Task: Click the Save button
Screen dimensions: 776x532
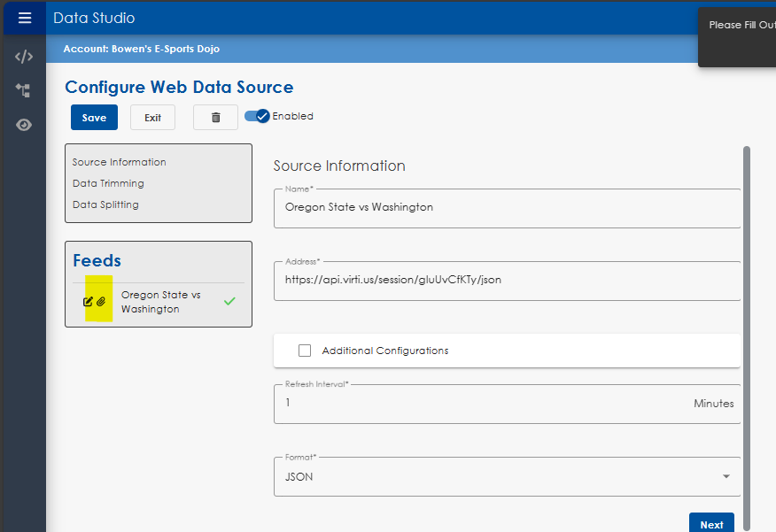Action: (94, 118)
